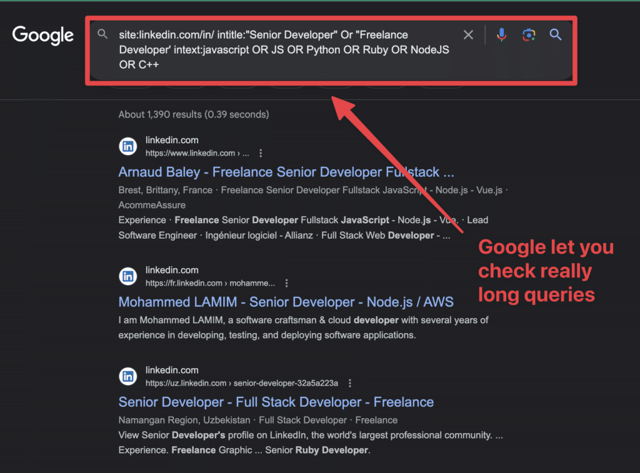640x473 pixels.
Task: Click the 'About 1,390 results' text
Action: [x=193, y=114]
